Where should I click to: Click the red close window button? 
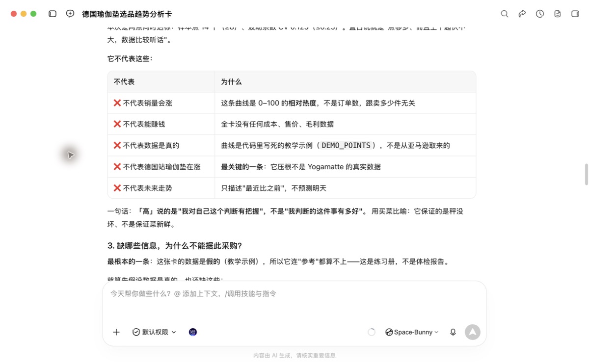click(x=14, y=14)
